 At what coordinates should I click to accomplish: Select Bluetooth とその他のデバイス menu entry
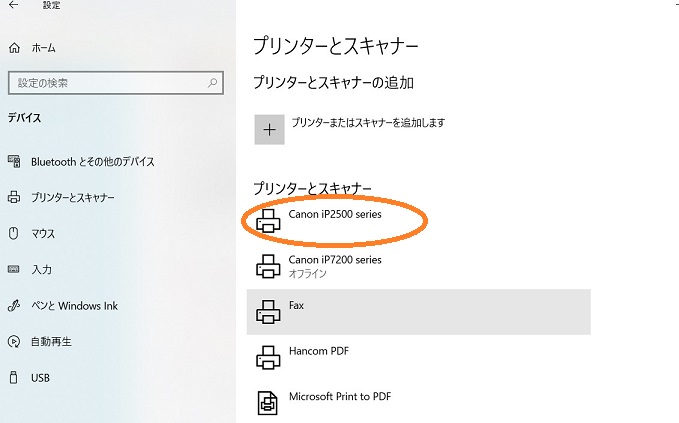coord(93,161)
